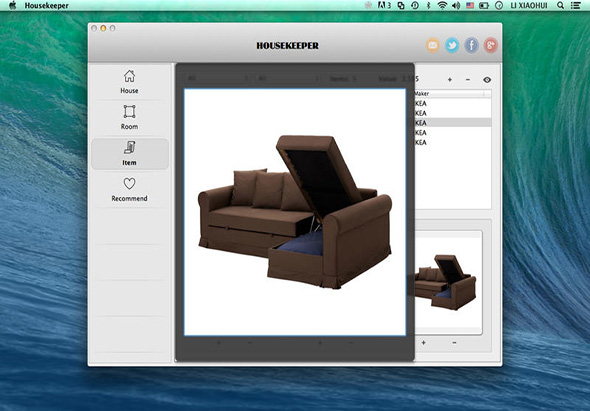Screen dimensions: 590x411
Task: Open the LI XIAOHUI user menu
Action: (x=529, y=5)
